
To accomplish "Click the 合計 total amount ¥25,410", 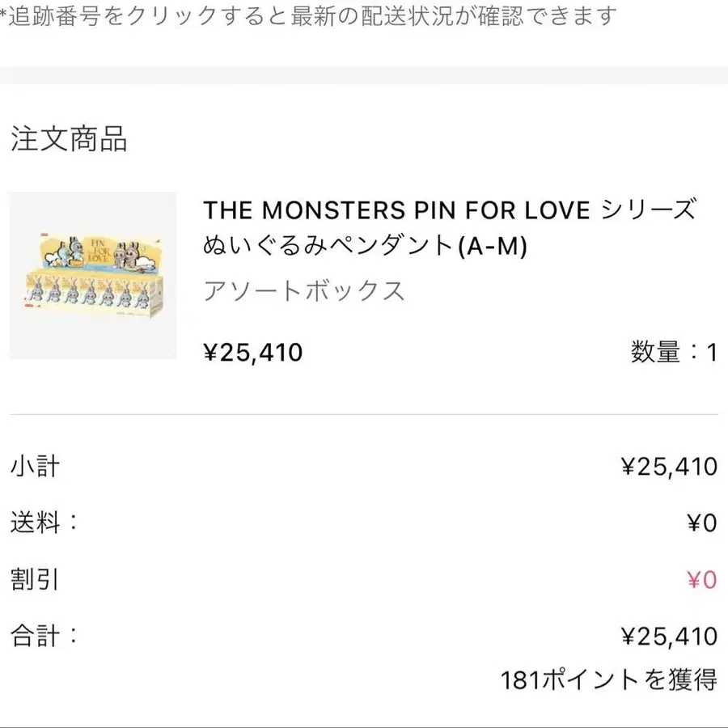I will (x=669, y=637).
